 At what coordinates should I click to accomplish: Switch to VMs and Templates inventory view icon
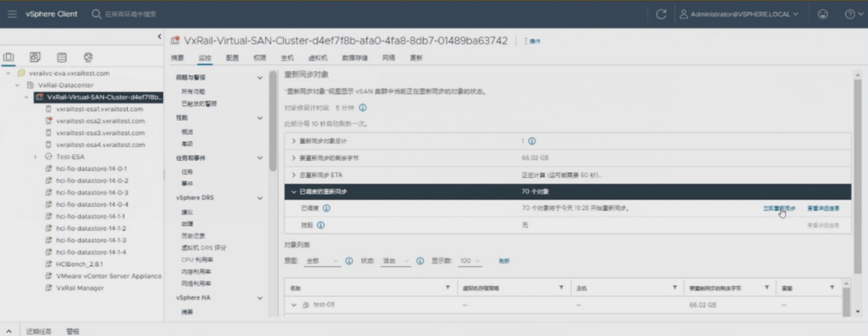[35, 57]
